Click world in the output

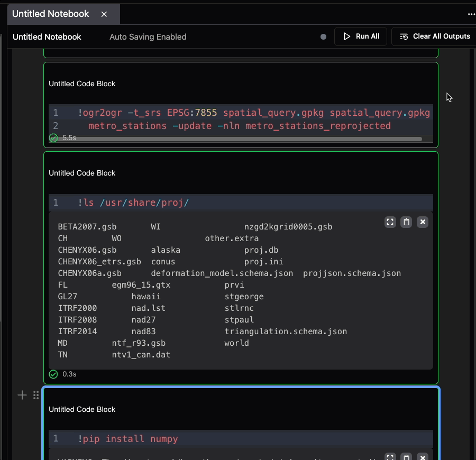[x=236, y=343]
